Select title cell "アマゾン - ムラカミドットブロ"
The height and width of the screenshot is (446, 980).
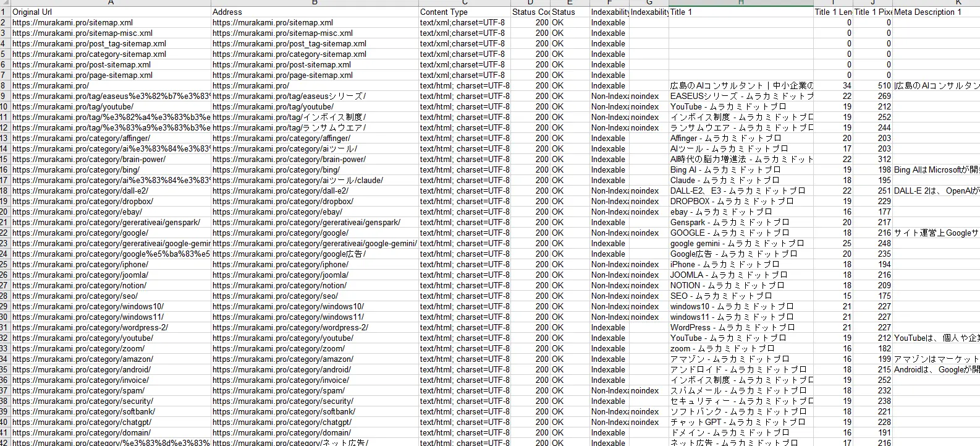[x=741, y=359]
